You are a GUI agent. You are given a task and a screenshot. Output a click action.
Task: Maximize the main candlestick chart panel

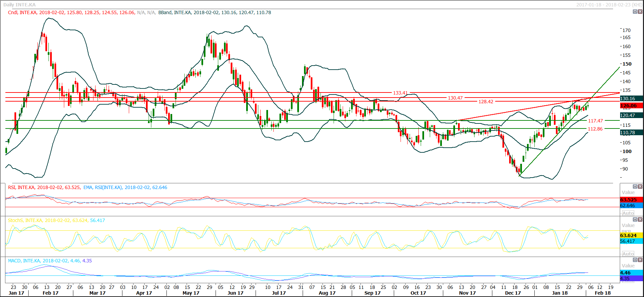[x=635, y=12]
